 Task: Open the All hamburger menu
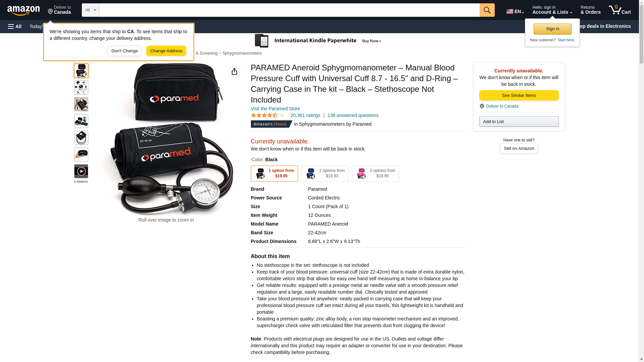point(15,26)
